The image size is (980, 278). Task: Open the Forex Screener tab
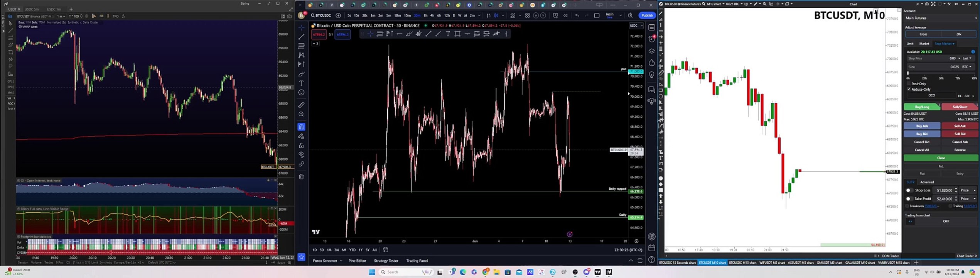coord(325,261)
